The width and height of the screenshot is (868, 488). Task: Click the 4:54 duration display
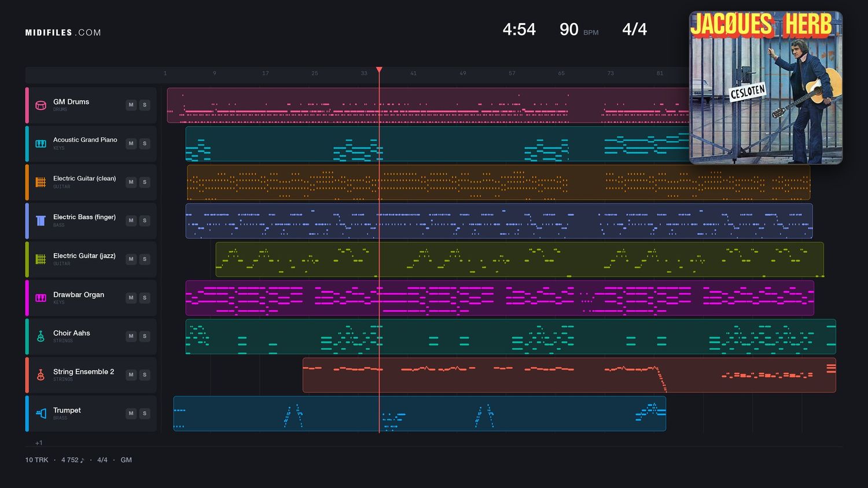(x=519, y=29)
